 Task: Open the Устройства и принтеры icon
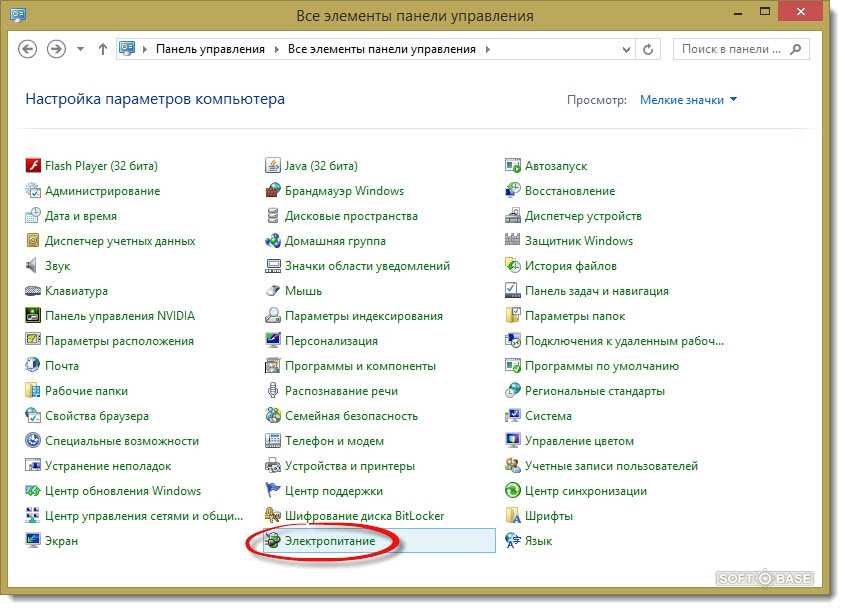click(273, 466)
